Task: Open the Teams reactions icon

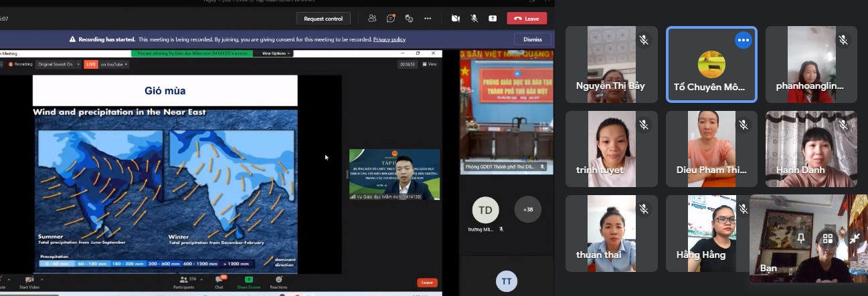Action: pos(409,19)
